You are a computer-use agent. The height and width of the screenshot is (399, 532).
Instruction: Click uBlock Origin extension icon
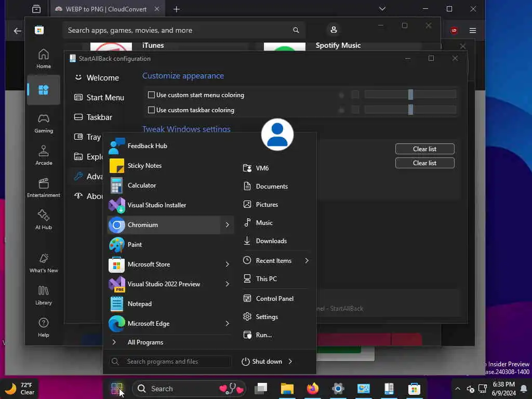click(x=454, y=31)
